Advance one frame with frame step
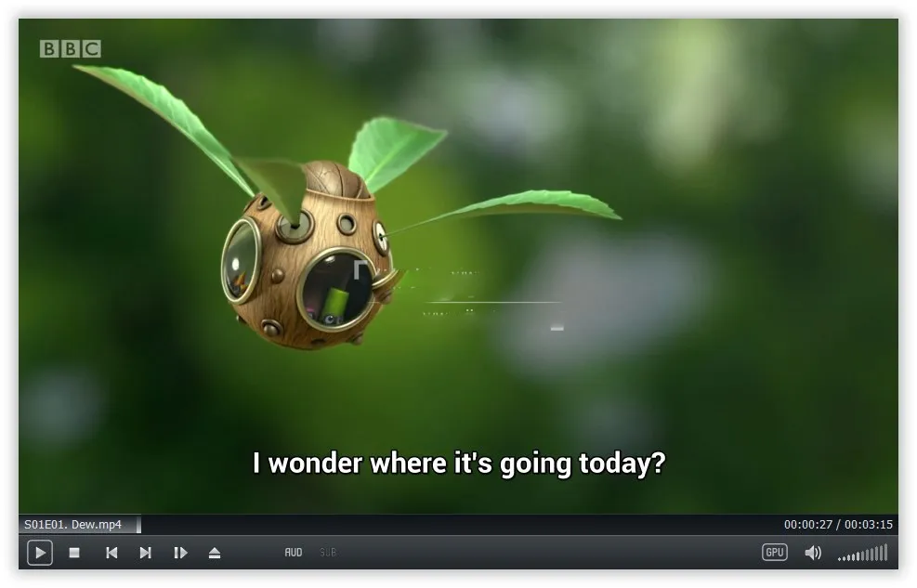Viewport: 917px width, 588px height. [181, 553]
